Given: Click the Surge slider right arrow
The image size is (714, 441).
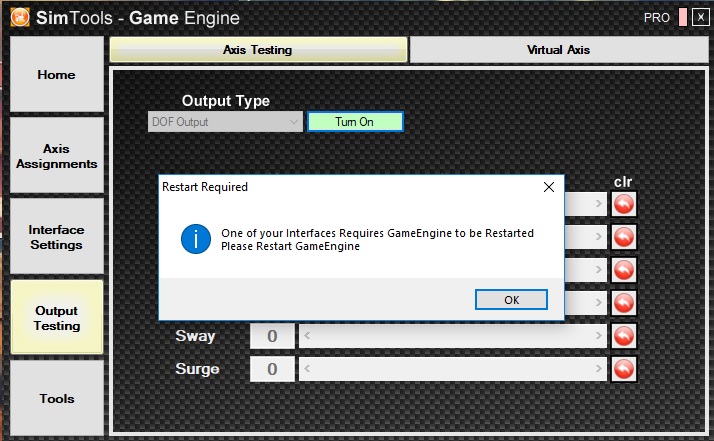Looking at the screenshot, I should [598, 369].
